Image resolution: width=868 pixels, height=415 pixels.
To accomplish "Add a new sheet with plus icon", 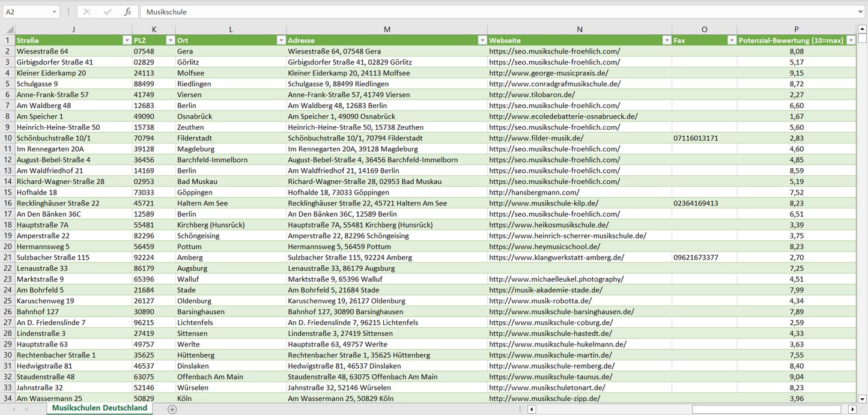I will [172, 409].
